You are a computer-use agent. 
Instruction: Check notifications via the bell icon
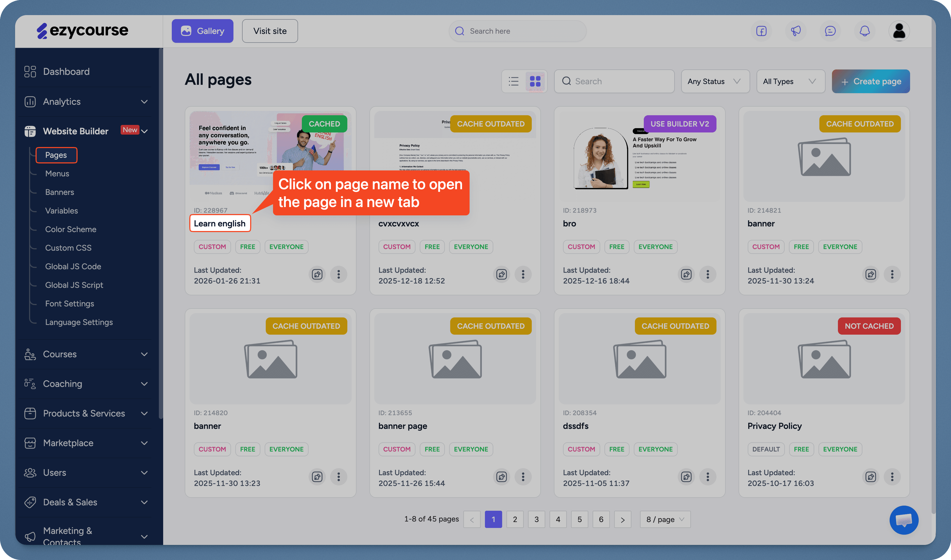[x=865, y=31]
